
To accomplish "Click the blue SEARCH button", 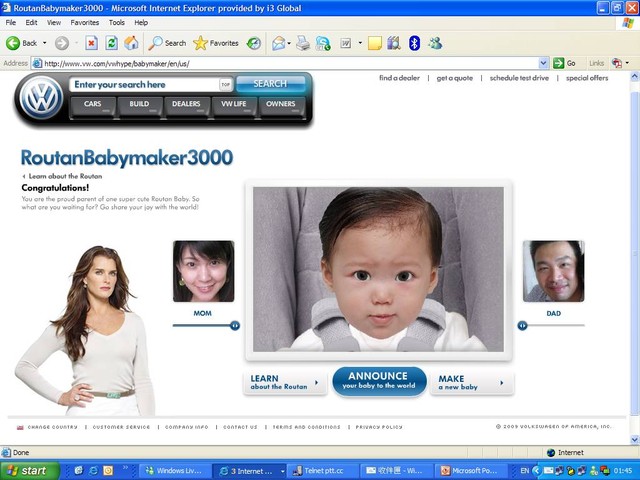I will click(271, 84).
